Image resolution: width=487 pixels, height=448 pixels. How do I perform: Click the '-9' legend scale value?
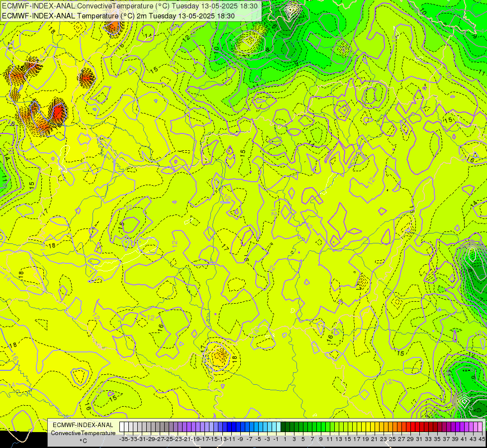tap(240, 439)
